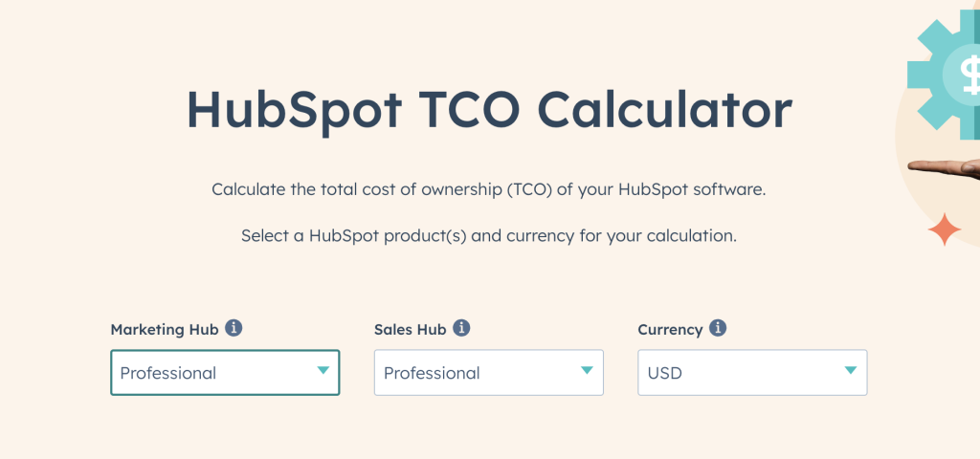Select the Marketing Hub 'Professional' value text
The width and height of the screenshot is (980, 459).
(x=168, y=373)
